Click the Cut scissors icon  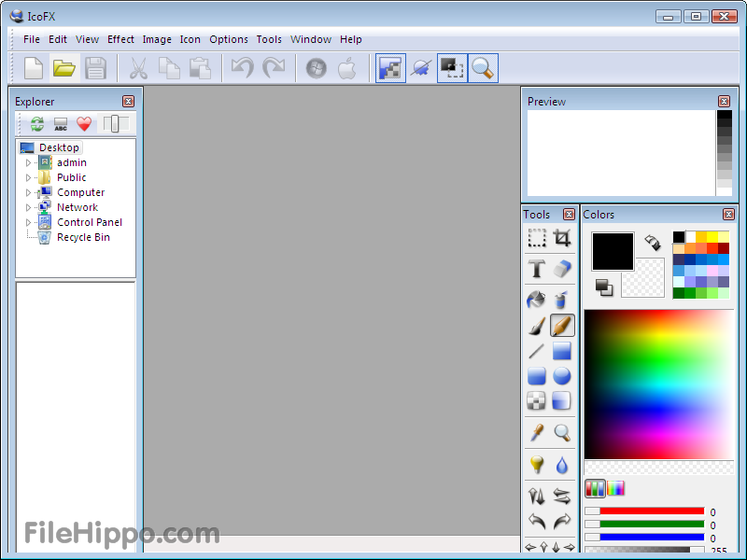click(x=138, y=68)
